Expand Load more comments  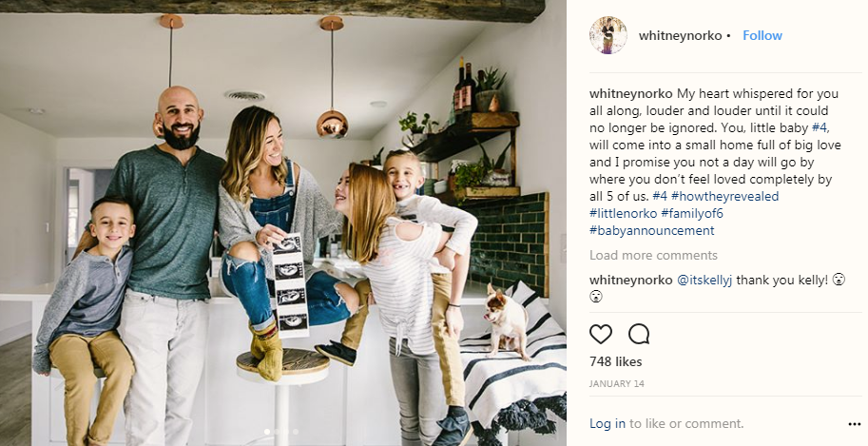tap(653, 256)
